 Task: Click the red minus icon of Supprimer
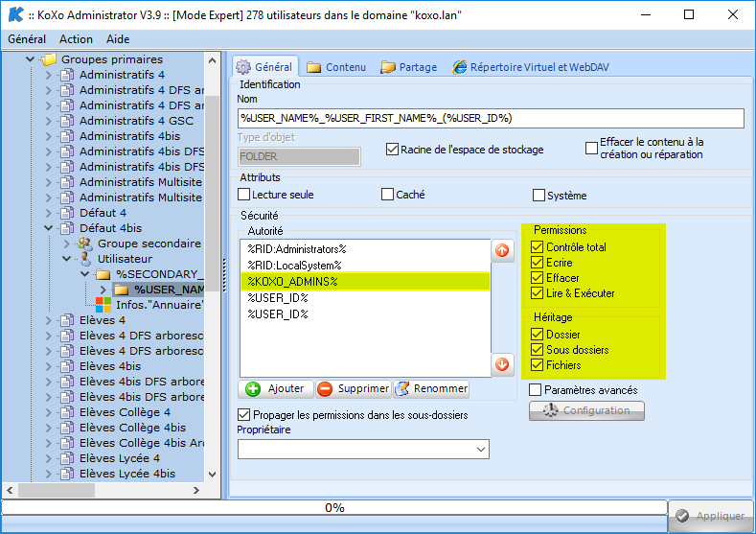coord(325,389)
